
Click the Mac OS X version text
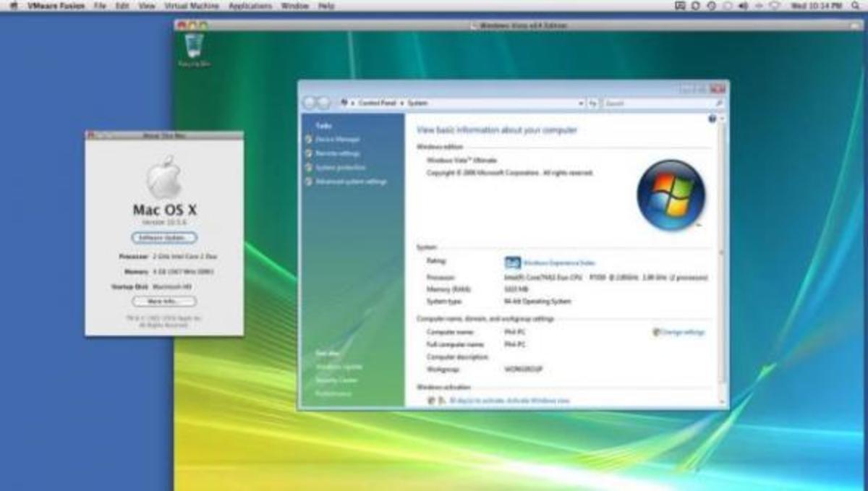click(164, 223)
